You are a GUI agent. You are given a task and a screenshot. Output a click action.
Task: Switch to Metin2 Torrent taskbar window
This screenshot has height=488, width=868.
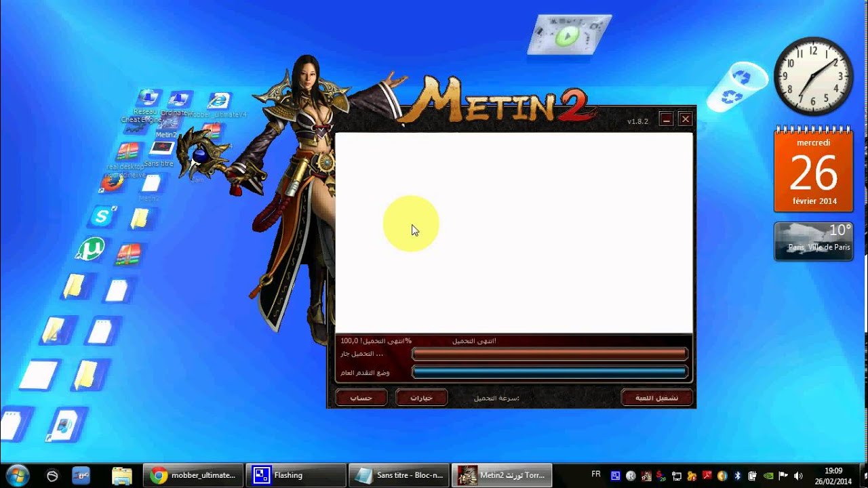pyautogui.click(x=501, y=476)
